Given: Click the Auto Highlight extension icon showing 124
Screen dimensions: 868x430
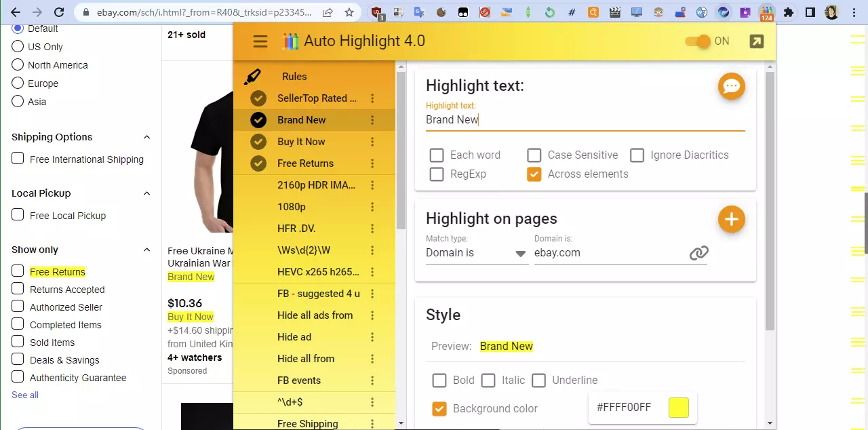Looking at the screenshot, I should point(766,13).
